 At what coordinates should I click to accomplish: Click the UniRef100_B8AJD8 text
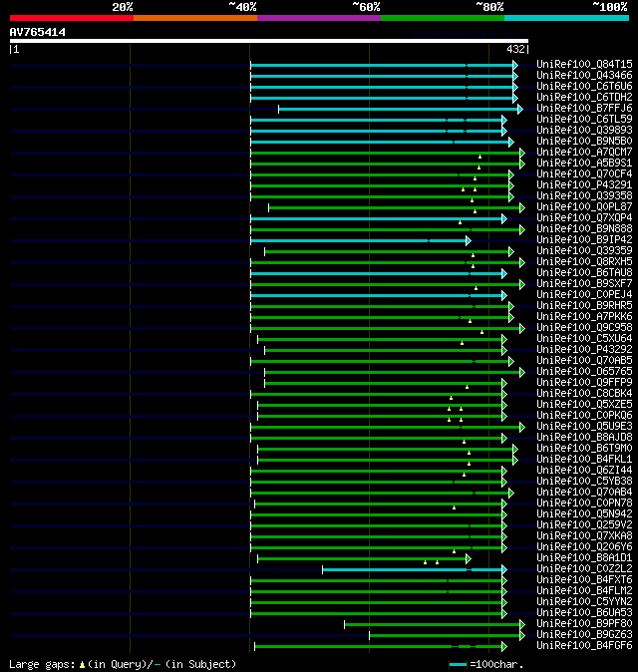pos(584,438)
